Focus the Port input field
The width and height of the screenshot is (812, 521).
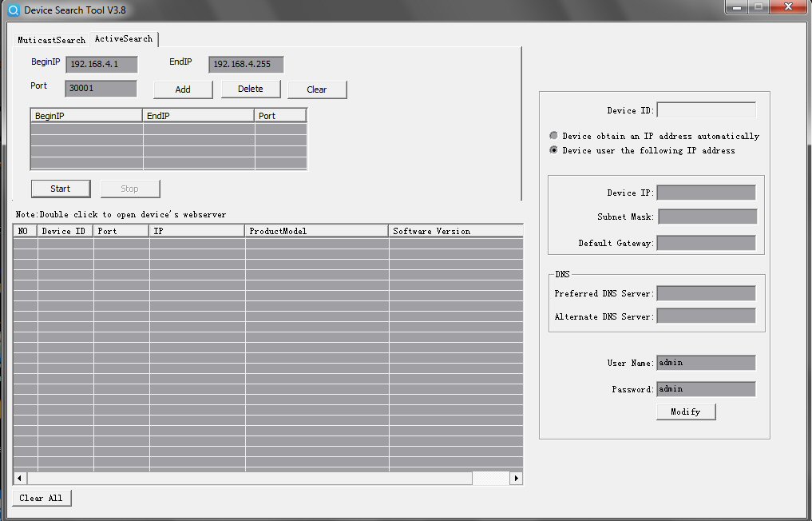pos(101,88)
